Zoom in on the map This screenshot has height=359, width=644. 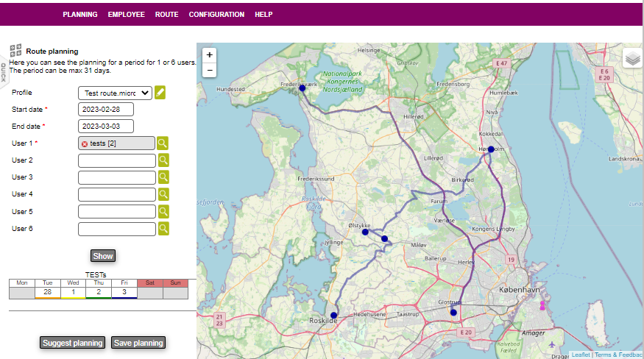click(210, 55)
